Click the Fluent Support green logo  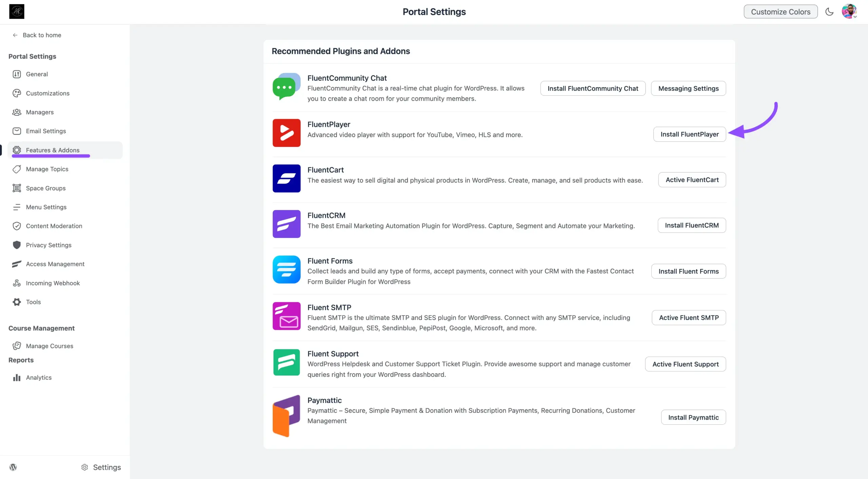pos(287,362)
